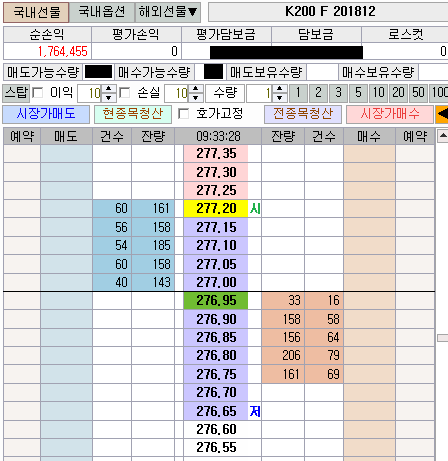This screenshot has height=461, width=448.
Task: Click the scrollbar thumb beside the order book
Action: point(443,338)
